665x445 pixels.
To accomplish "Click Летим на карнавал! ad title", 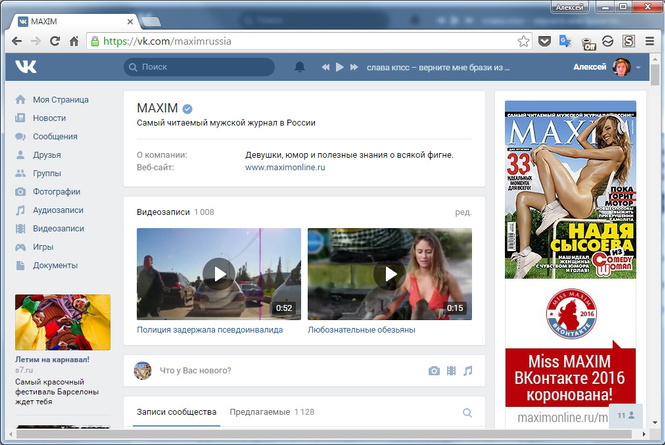I will [x=52, y=359].
